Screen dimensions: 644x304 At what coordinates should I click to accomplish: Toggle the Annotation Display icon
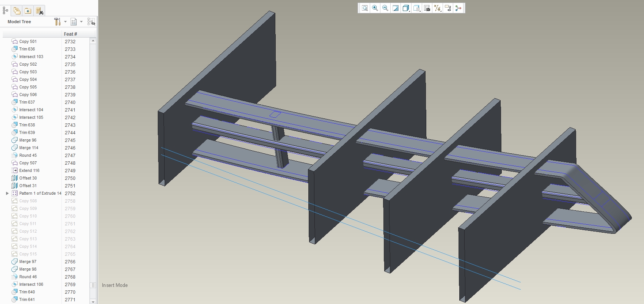[448, 8]
